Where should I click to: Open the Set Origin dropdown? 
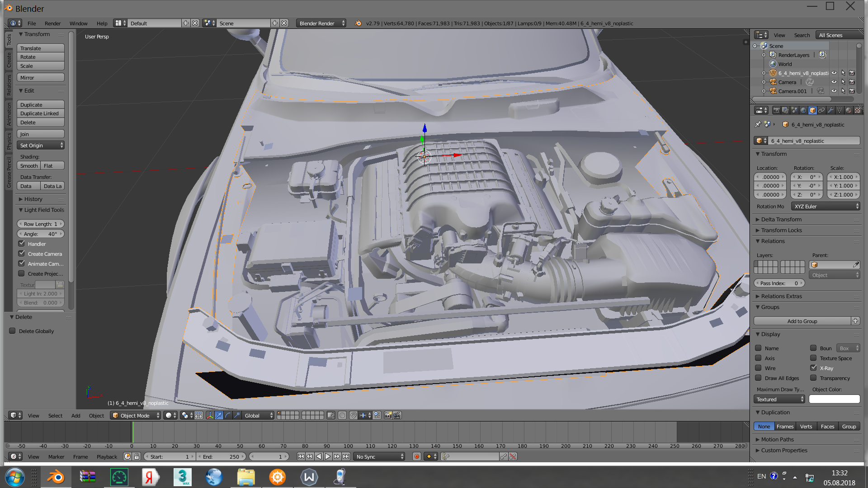click(41, 145)
